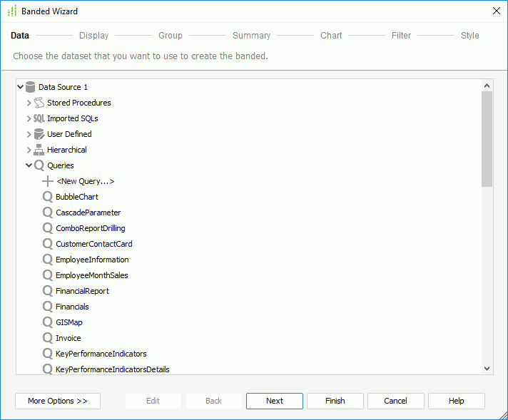
Task: Click the Next button
Action: pos(275,401)
